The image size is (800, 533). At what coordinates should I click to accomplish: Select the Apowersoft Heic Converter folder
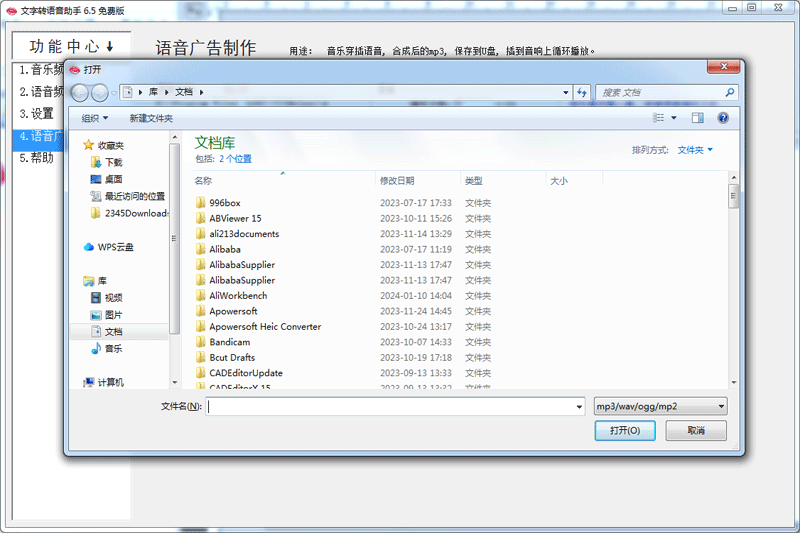tap(265, 326)
